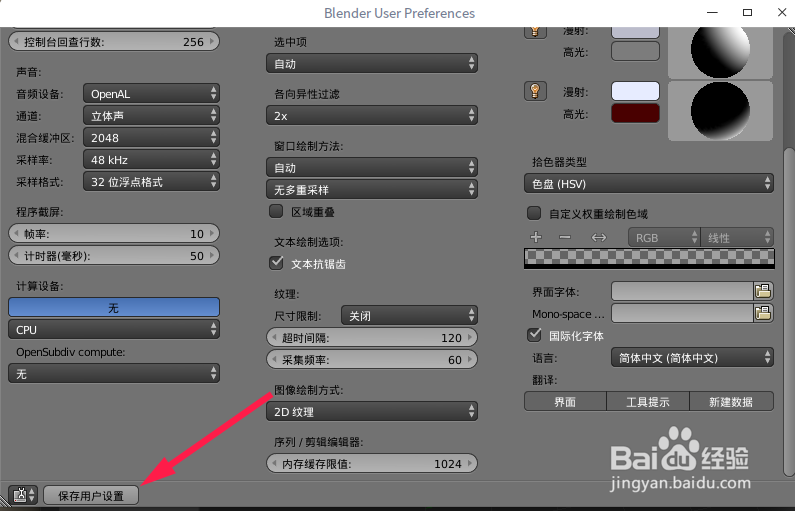Click lower light direction sphere preview
795x511 pixels.
point(720,111)
